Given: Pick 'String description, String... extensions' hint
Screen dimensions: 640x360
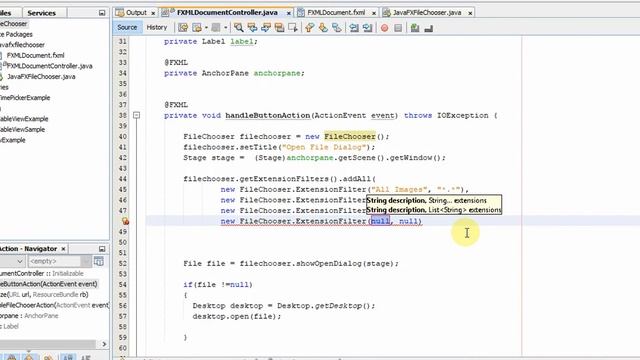Looking at the screenshot, I should point(427,200).
